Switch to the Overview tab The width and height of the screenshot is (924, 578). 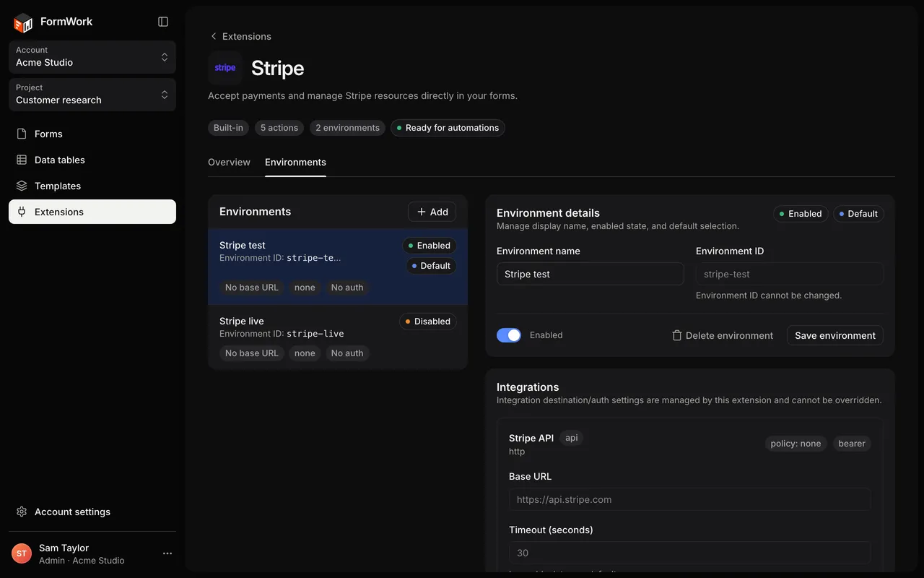coord(229,162)
